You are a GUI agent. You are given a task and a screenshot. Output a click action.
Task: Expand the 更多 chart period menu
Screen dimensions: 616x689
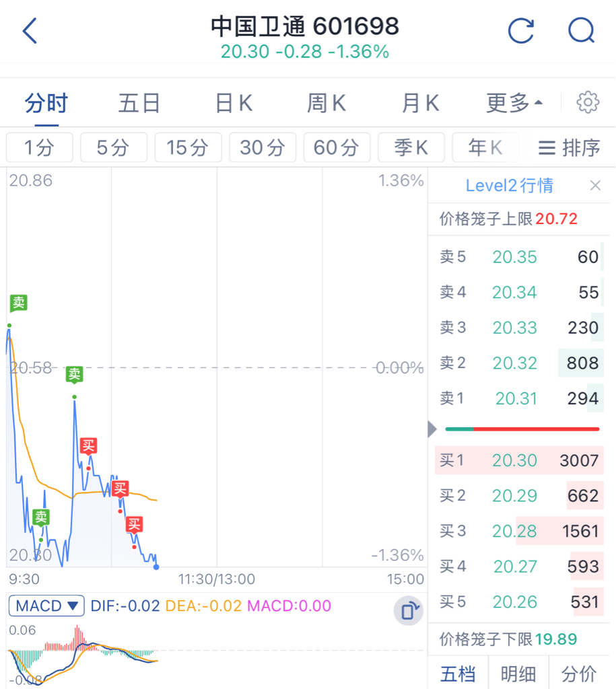point(514,103)
